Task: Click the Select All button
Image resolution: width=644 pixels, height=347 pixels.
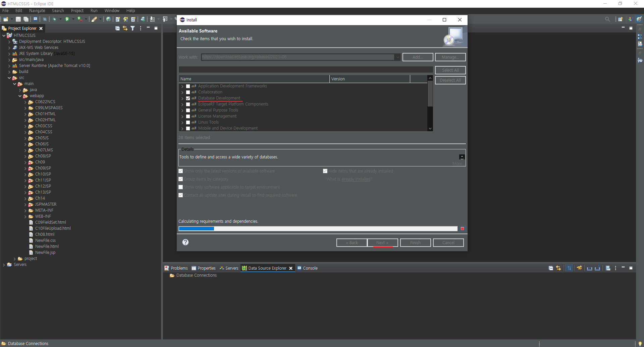Action: (x=450, y=70)
